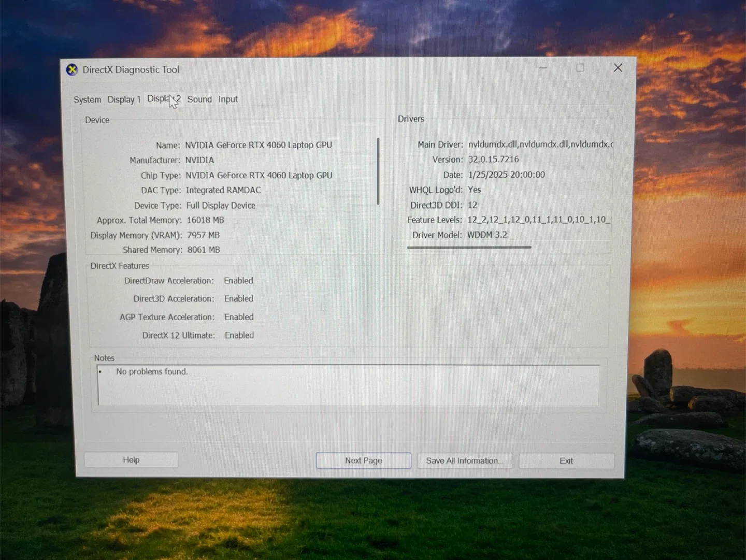Open the Display 1 tab

coord(124,99)
